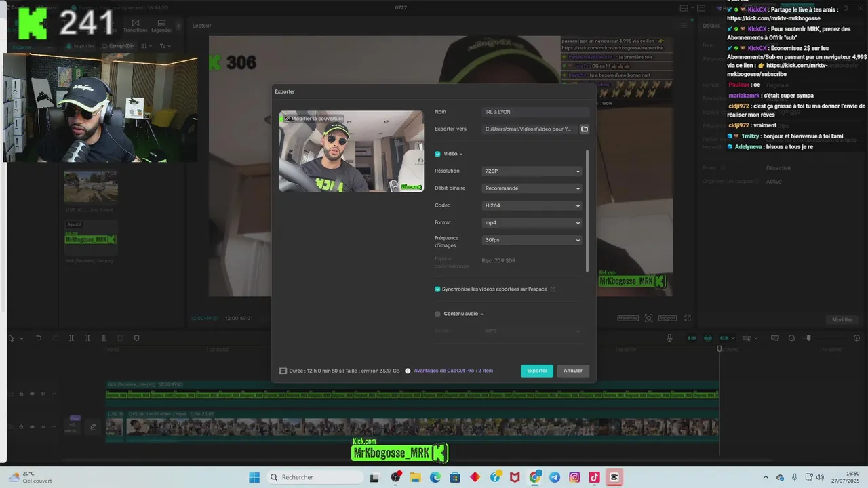The height and width of the screenshot is (488, 868).
Task: Select the pointer tool in timeline toolbar
Action: pyautogui.click(x=11, y=338)
